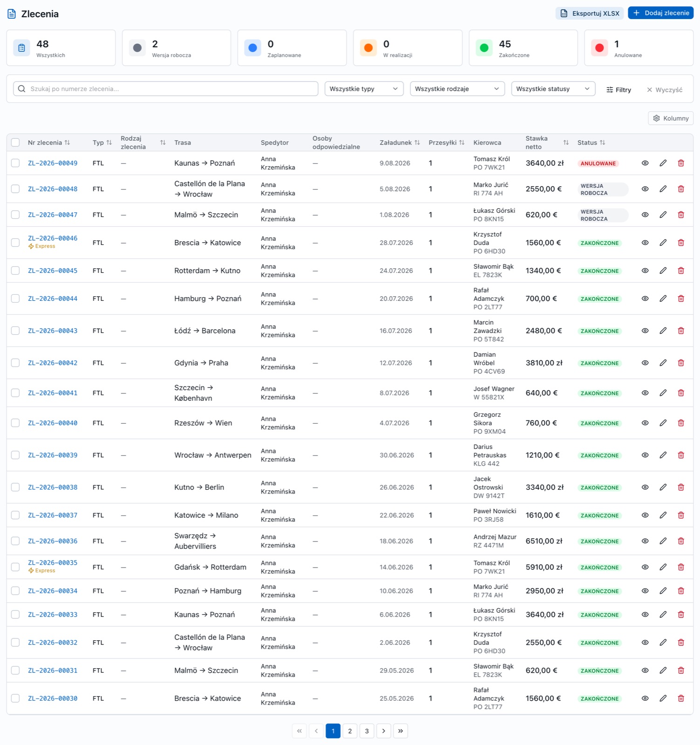Click the edit pencil for ZL-2026-00047
Image resolution: width=700 pixels, height=745 pixels.
point(663,215)
